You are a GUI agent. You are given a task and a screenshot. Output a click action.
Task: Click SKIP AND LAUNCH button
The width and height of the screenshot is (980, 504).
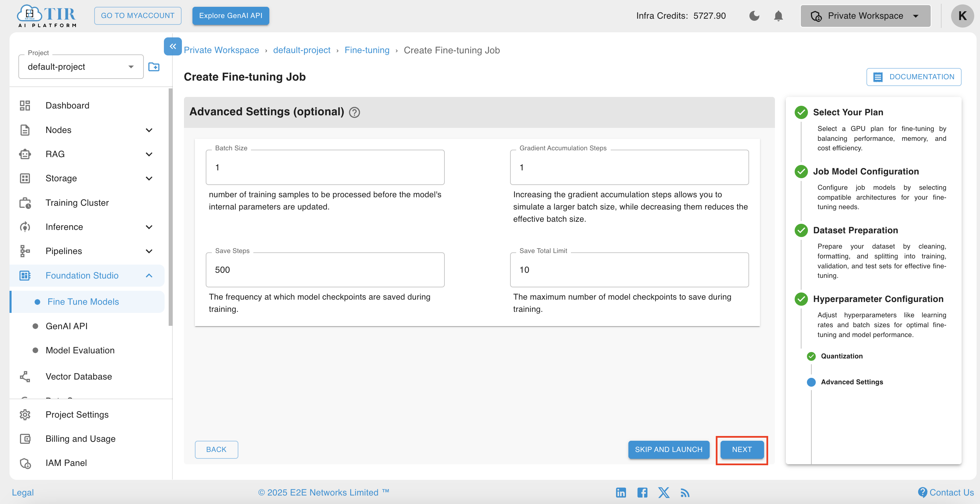click(x=669, y=450)
